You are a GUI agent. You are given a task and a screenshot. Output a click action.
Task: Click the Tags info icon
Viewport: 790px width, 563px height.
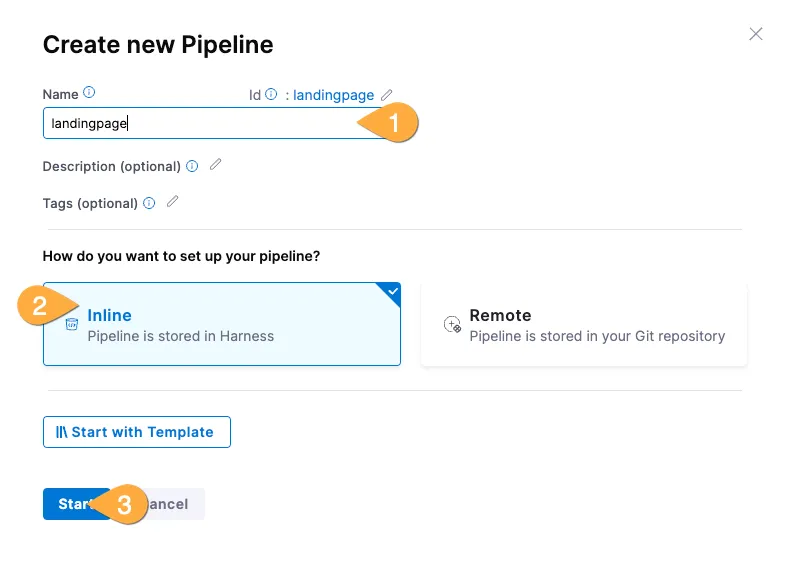[149, 203]
